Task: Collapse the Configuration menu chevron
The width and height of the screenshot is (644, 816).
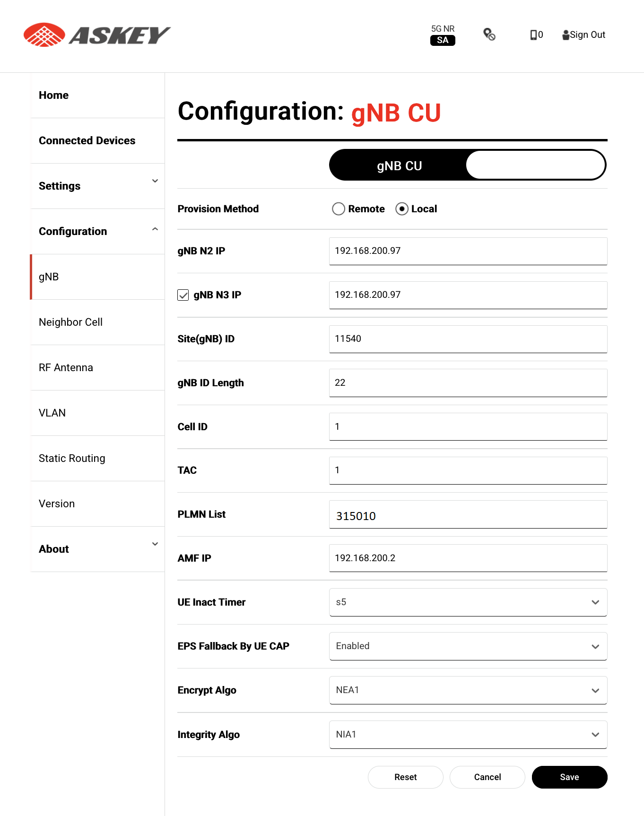Action: point(155,230)
